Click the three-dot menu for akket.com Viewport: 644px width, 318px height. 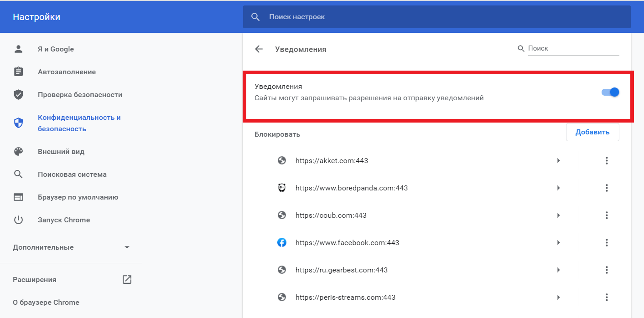(x=607, y=161)
